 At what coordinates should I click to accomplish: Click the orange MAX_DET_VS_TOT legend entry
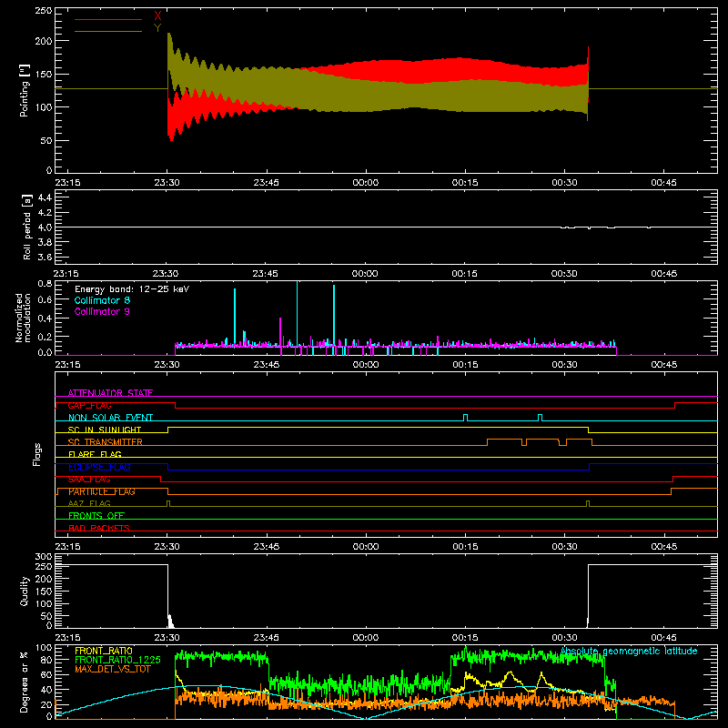pos(113,669)
